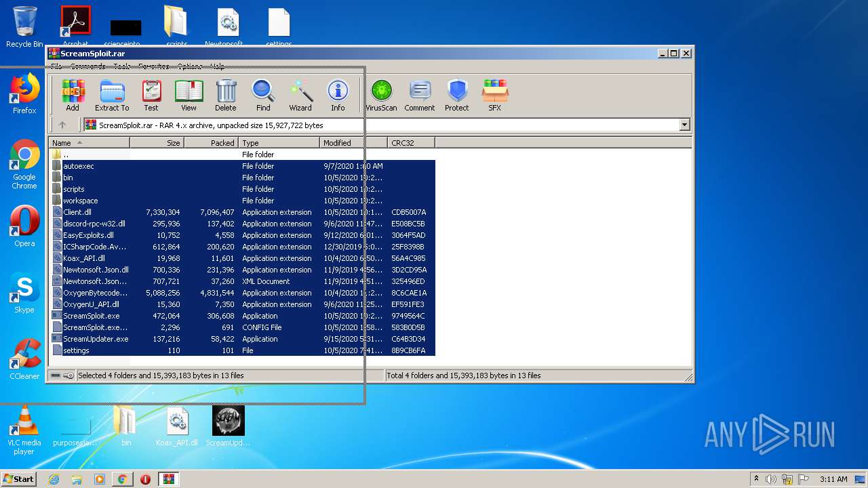Click the View book icon
This screenshot has width=868, height=488.
tap(189, 95)
